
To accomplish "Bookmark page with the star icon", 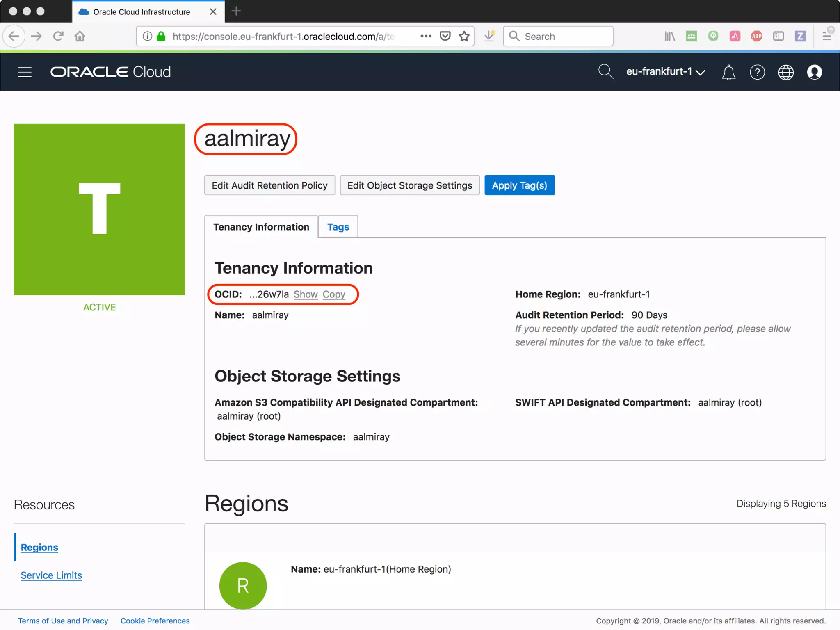I will tap(464, 36).
